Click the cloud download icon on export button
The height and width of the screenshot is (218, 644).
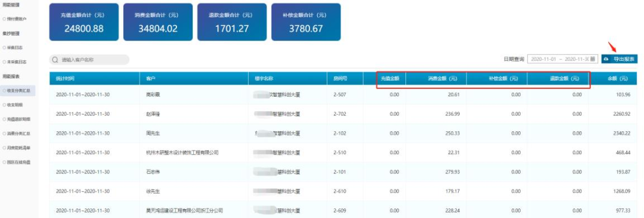[x=606, y=59]
